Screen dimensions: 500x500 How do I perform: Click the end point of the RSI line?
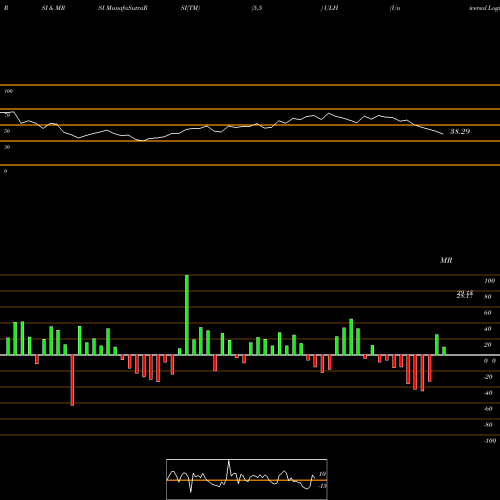click(443, 134)
